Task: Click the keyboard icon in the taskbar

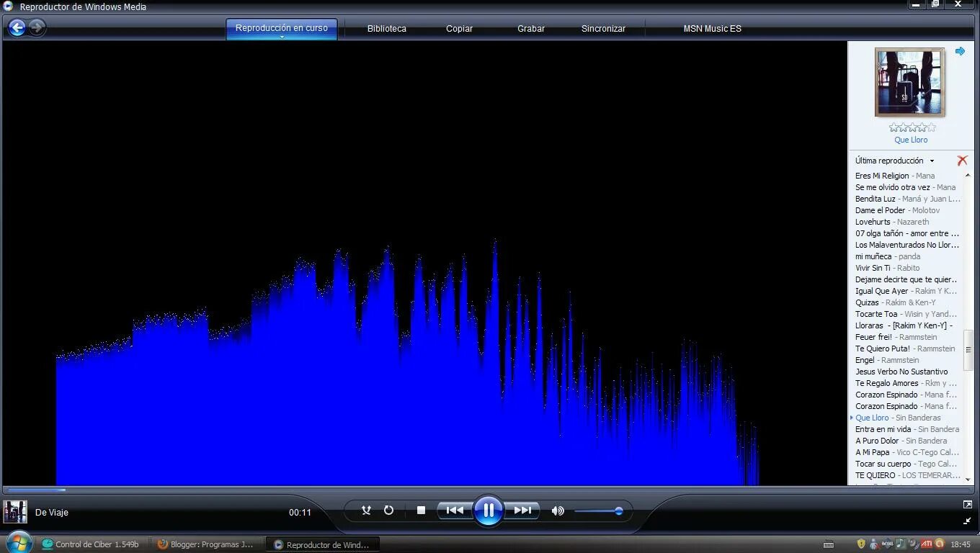Action: point(829,544)
